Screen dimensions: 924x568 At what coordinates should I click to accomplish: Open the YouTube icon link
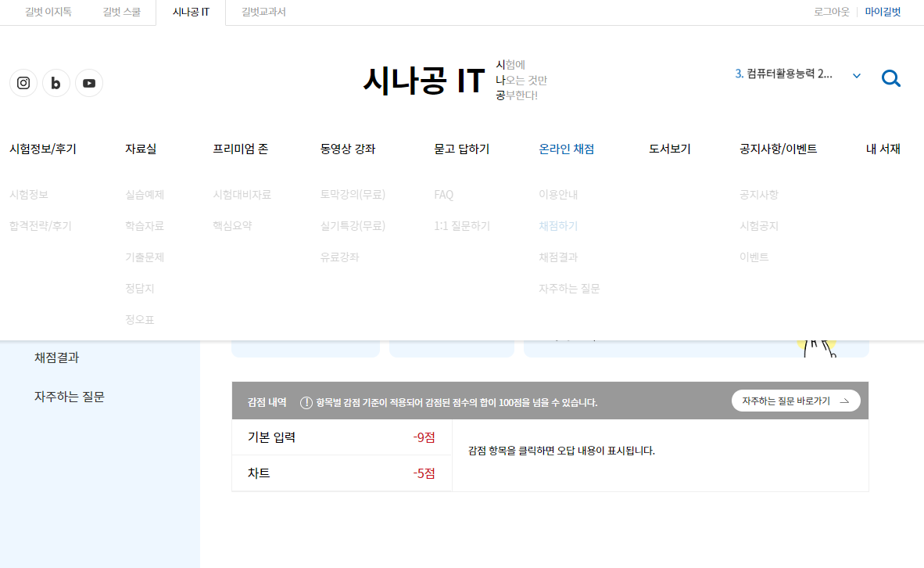click(89, 83)
